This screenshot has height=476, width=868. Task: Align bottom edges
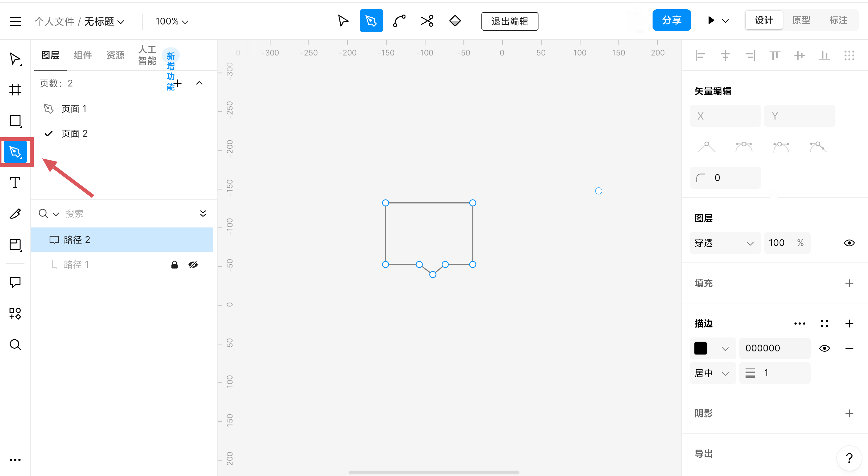click(x=824, y=55)
